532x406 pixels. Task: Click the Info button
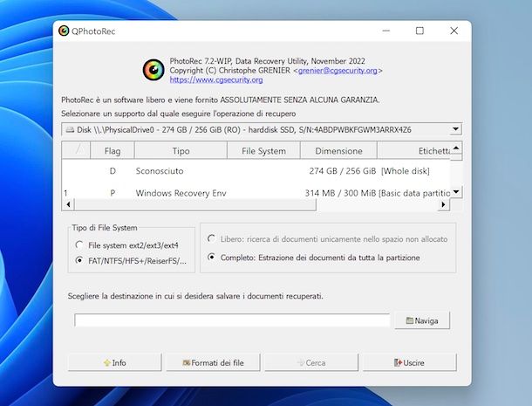[x=114, y=362]
